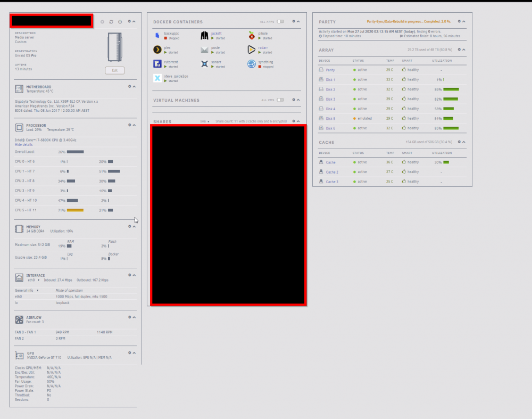Click the Parity healthy SMART thumbs-up

click(x=404, y=69)
